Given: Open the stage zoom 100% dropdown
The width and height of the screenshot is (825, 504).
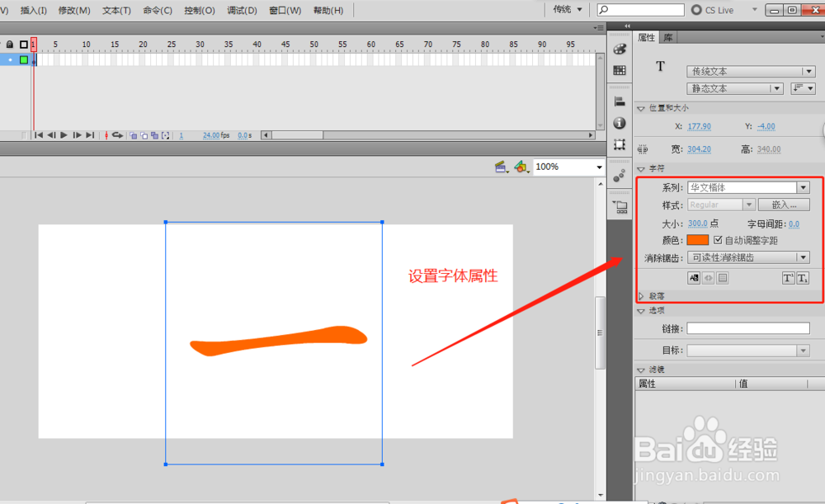Looking at the screenshot, I should [598, 167].
